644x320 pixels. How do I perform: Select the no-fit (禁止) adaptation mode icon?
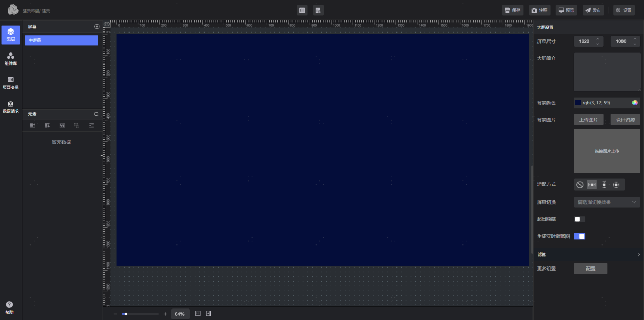pyautogui.click(x=580, y=185)
